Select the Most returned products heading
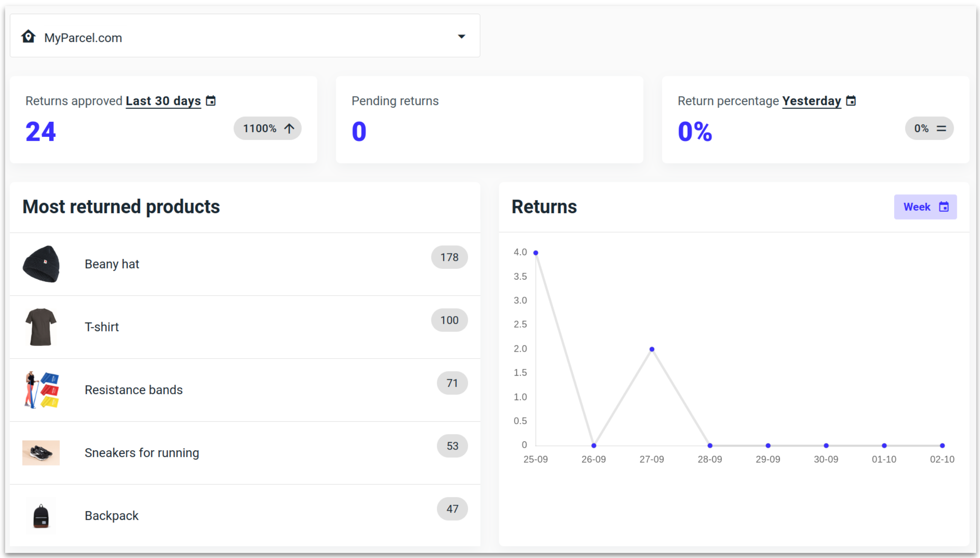Screen dimensions: 980x558 (121, 207)
